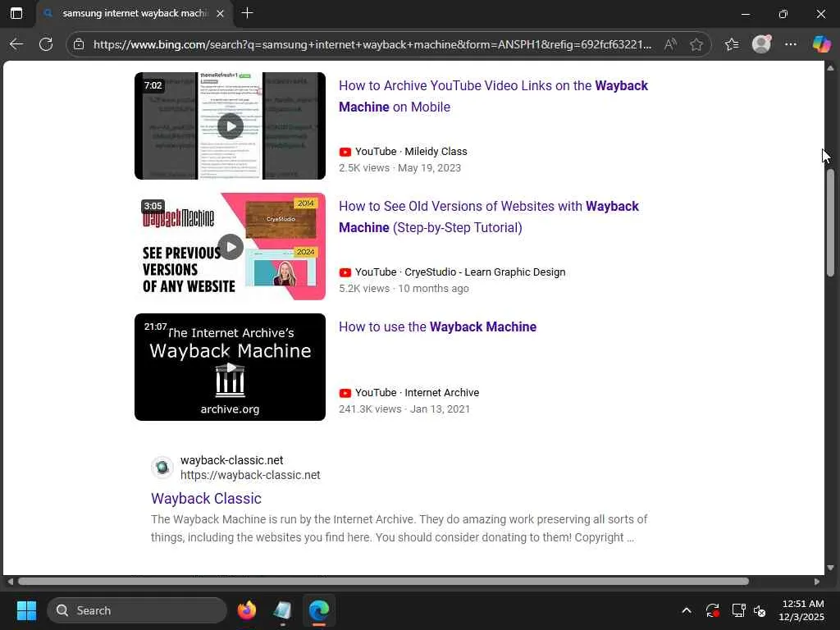Show hidden system tray icons chevron
This screenshot has height=630, width=840.
[x=687, y=610]
